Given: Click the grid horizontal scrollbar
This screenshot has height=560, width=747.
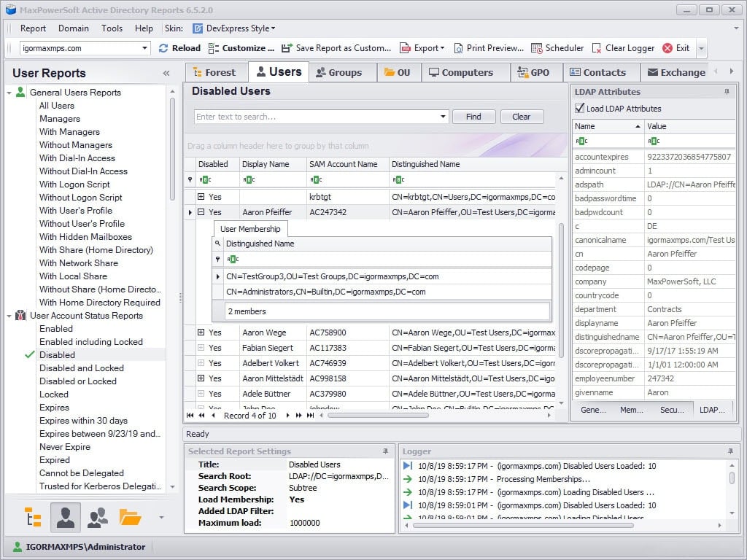Looking at the screenshot, I should pyautogui.click(x=379, y=415).
